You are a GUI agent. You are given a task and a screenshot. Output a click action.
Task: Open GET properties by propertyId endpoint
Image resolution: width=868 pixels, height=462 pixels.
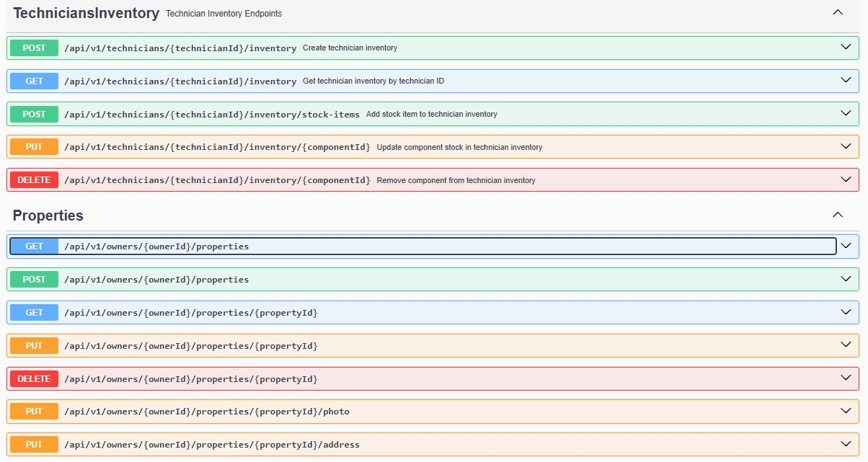click(x=433, y=313)
